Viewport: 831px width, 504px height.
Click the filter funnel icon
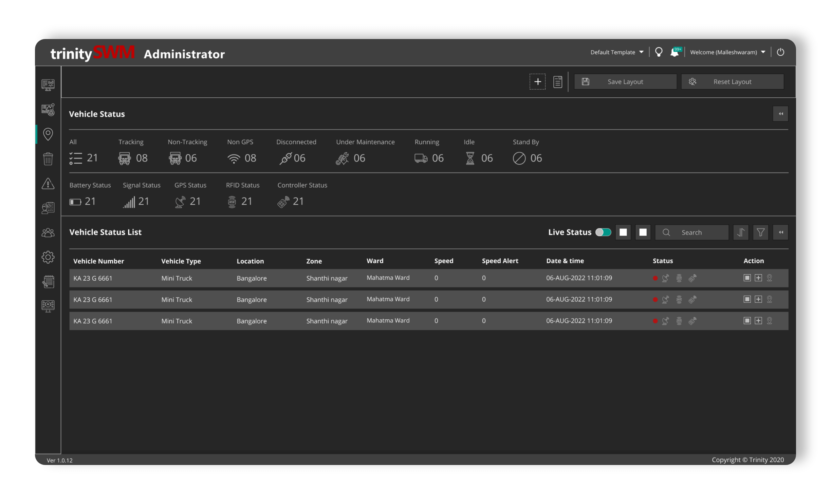(760, 232)
